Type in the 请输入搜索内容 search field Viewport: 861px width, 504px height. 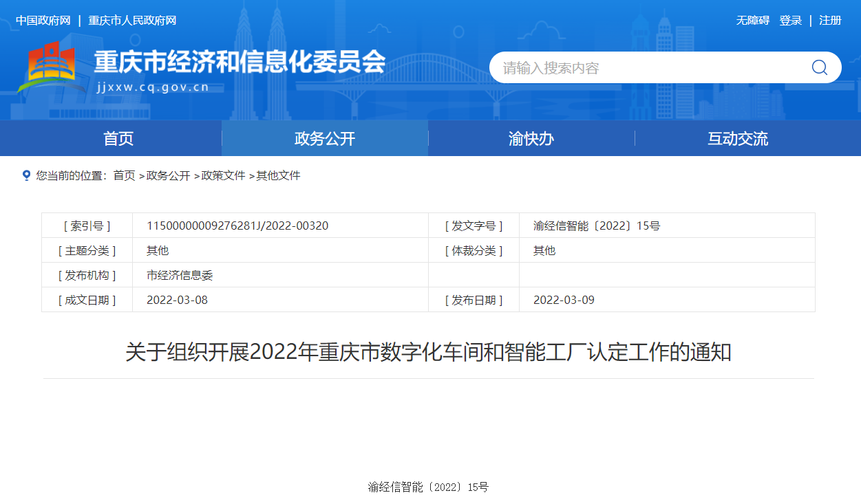click(647, 68)
